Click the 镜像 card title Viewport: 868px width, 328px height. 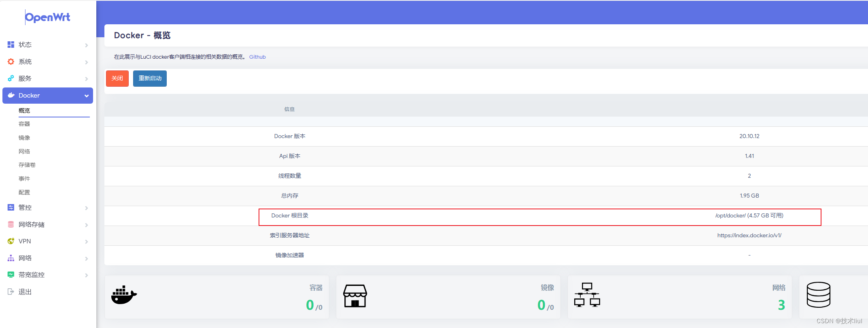click(x=548, y=288)
